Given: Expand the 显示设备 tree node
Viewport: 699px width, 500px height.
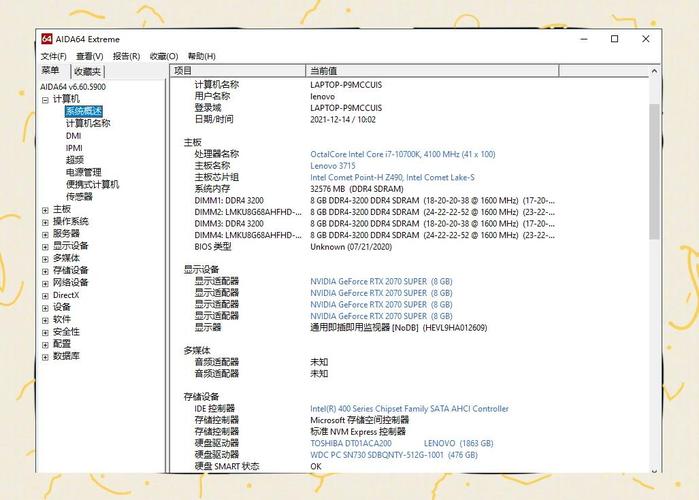Looking at the screenshot, I should tap(45, 246).
